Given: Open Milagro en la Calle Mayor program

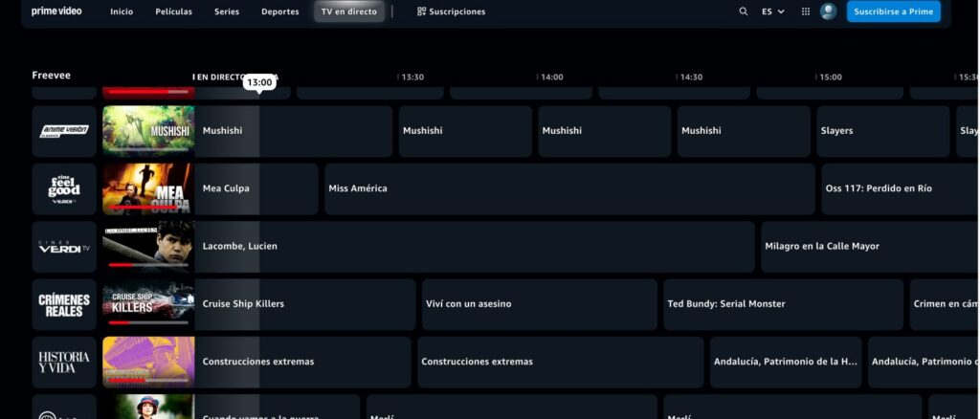Looking at the screenshot, I should 871,247.
